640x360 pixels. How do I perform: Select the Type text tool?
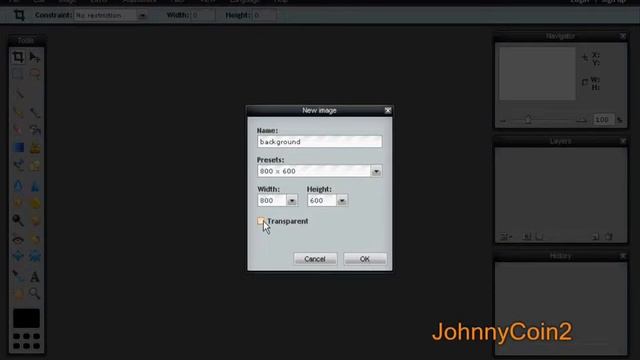35,276
